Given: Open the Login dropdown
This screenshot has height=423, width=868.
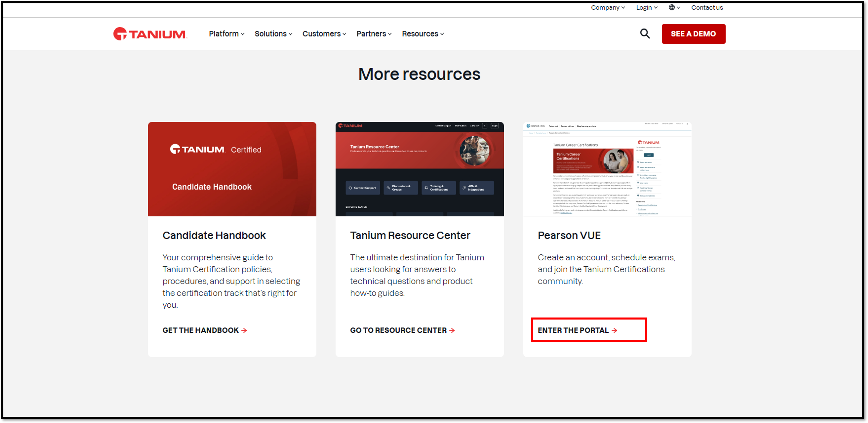Looking at the screenshot, I should coord(647,7).
